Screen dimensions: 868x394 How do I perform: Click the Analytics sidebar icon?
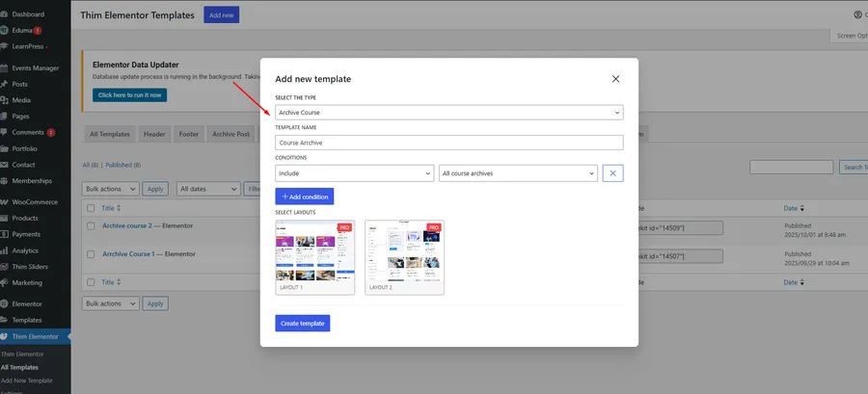6,250
